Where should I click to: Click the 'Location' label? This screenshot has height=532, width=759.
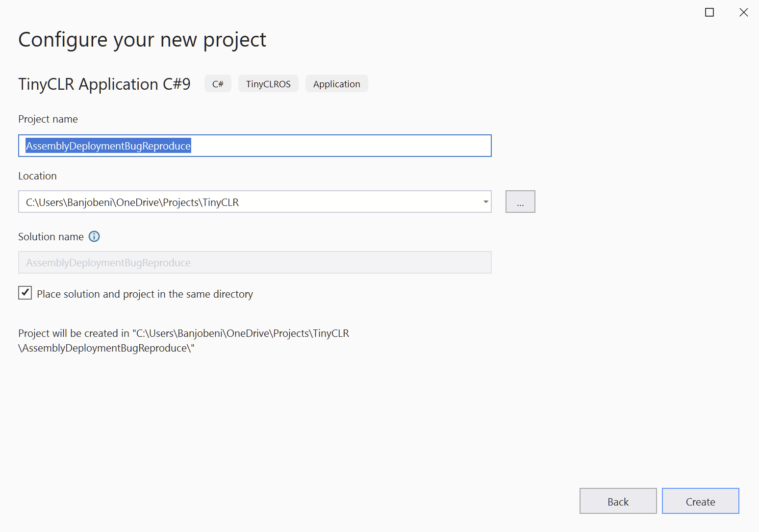pos(37,176)
